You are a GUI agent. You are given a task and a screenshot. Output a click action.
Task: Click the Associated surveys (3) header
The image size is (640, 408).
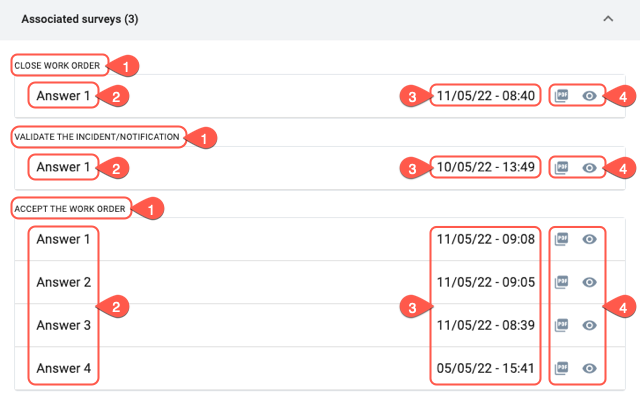(x=80, y=19)
